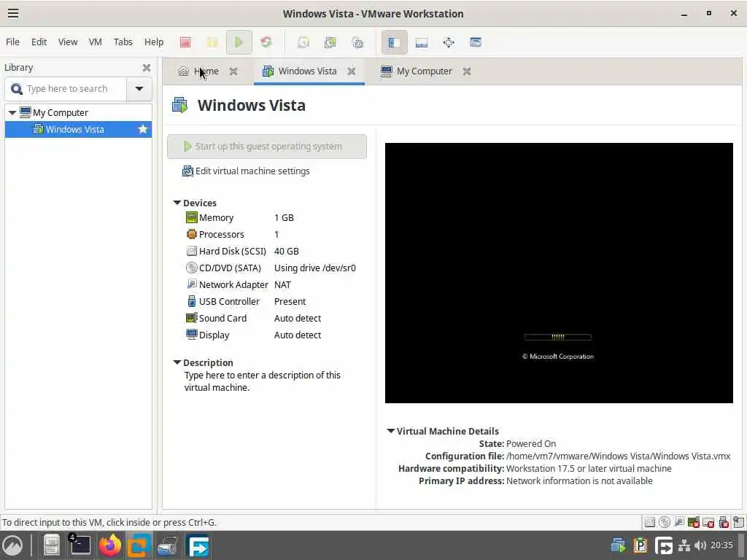747x560 pixels.
Task: Click the CD/DVD (SATA) device row
Action: point(271,268)
